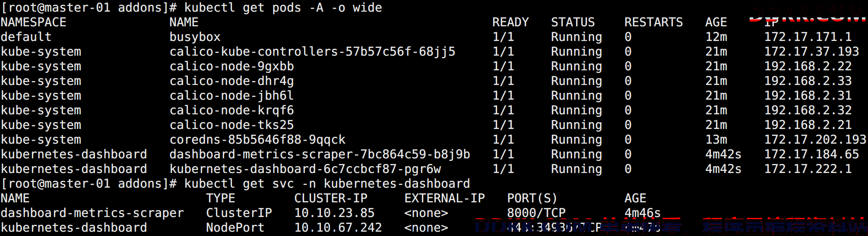Click pod name calico-node-krqf6
The width and height of the screenshot is (868, 236).
tap(232, 110)
